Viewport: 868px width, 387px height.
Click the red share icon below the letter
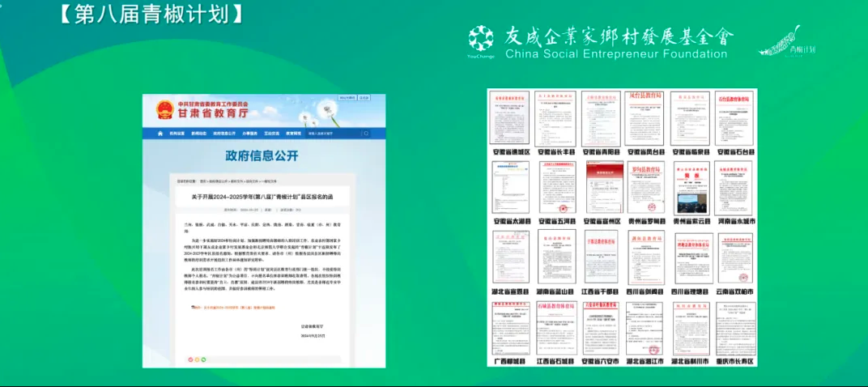point(191,359)
